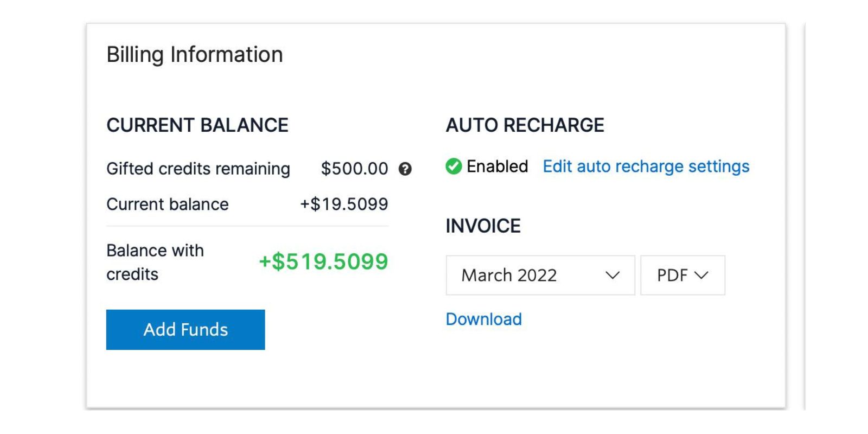This screenshot has height=434, width=868.
Task: Click the Download invoice link
Action: (484, 319)
